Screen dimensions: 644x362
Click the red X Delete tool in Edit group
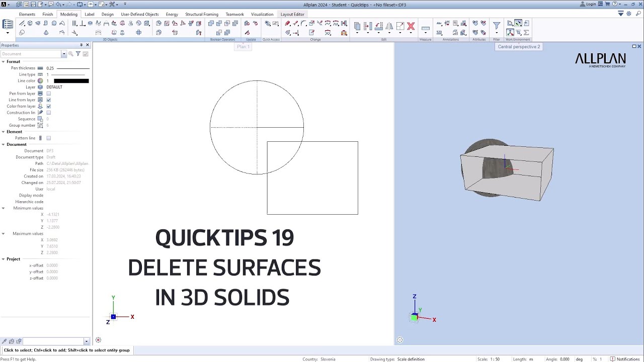[x=411, y=26]
